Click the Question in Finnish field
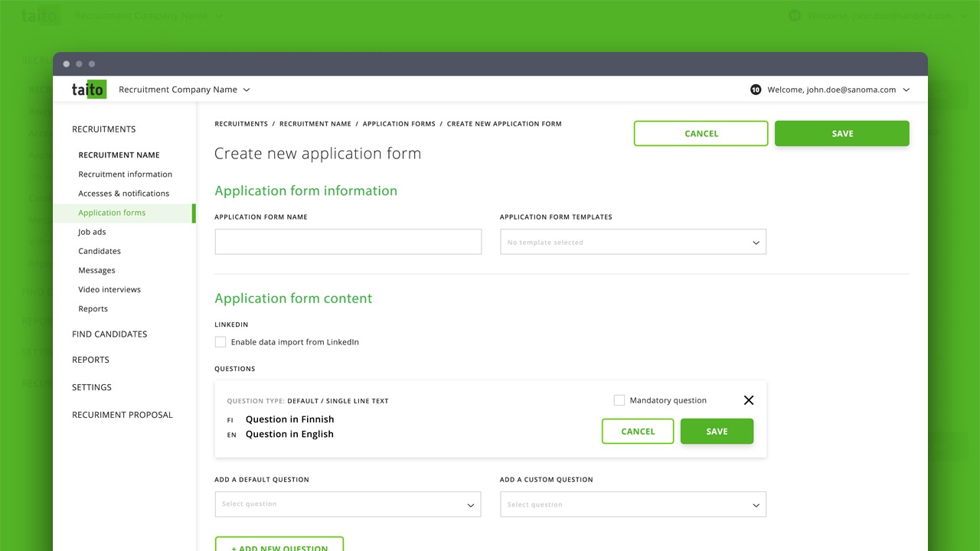This screenshot has height=551, width=980. coord(289,419)
